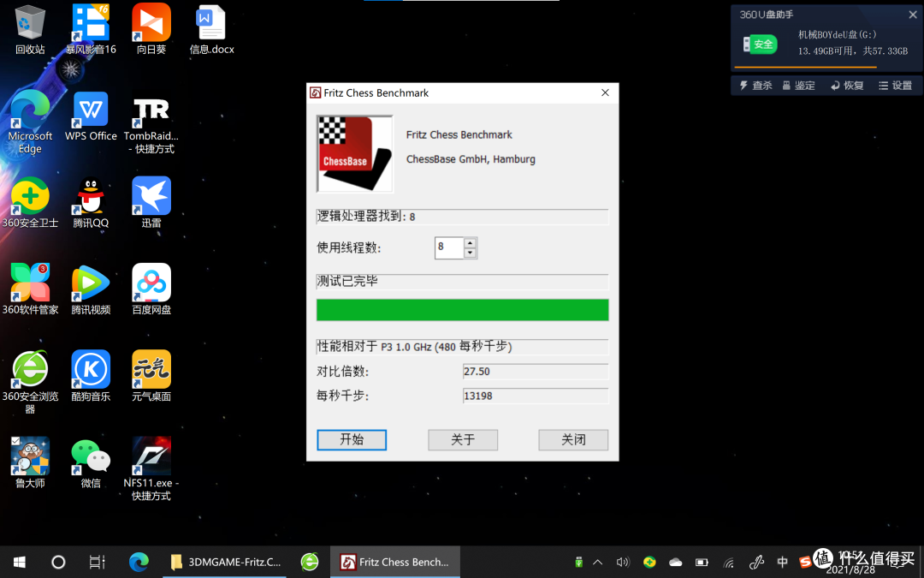Open the Windows Start menu
Screen dimensions: 924x578
[19, 562]
